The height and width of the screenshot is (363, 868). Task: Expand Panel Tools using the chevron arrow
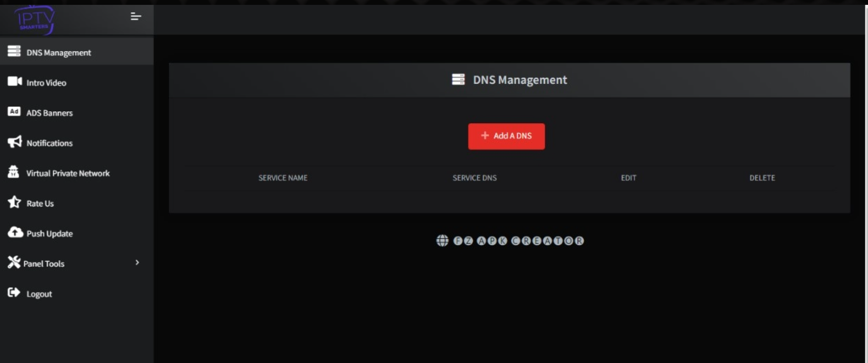coord(137,263)
